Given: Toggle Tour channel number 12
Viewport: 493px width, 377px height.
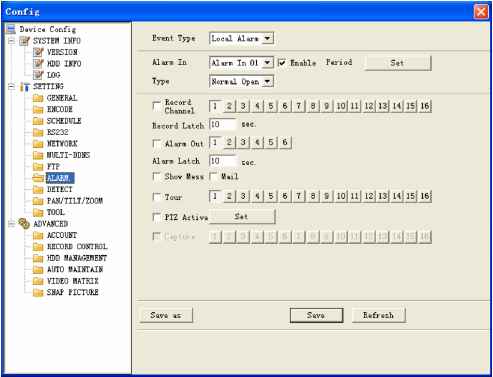Looking at the screenshot, I should [369, 196].
